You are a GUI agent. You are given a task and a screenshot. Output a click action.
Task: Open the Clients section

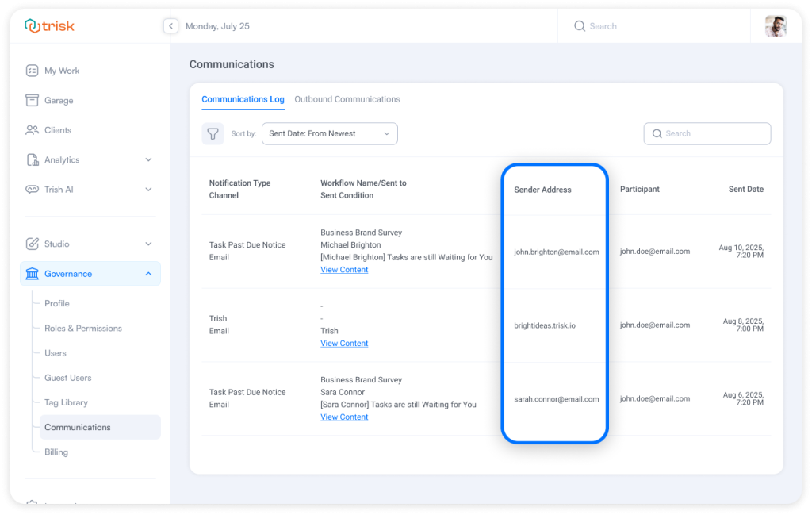pyautogui.click(x=59, y=129)
